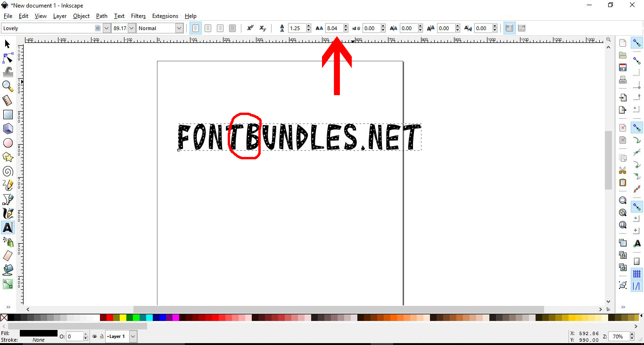Toggle superscript formatting
644x345 pixels.
coord(250,28)
